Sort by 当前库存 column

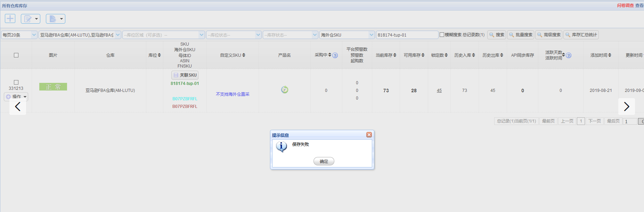[x=386, y=55]
